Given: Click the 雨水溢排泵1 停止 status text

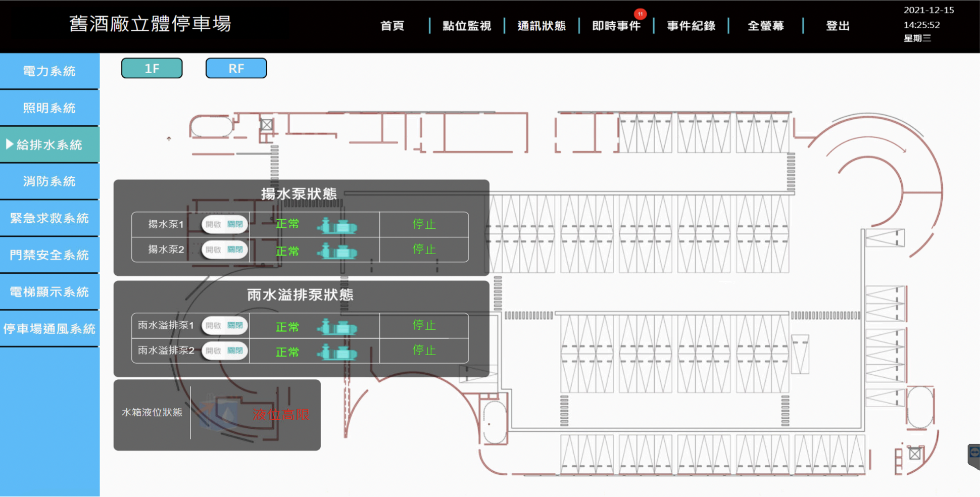Looking at the screenshot, I should [x=424, y=325].
